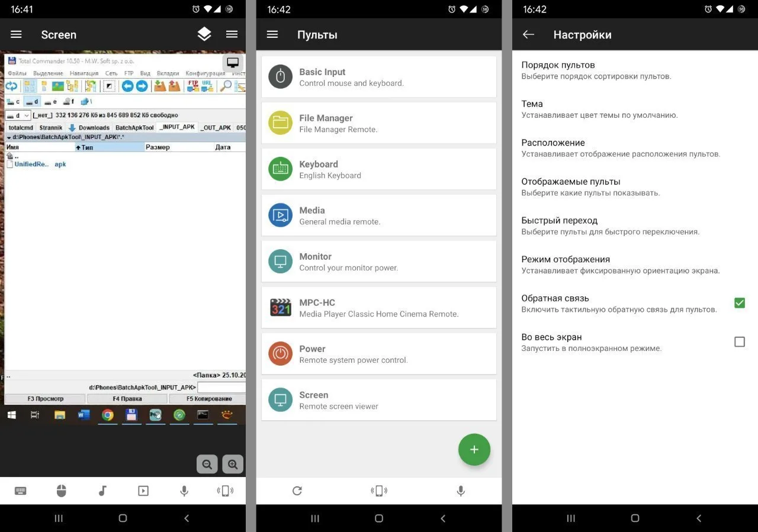
Task: Switch to the Downloads tab in Total Commander
Action: click(89, 127)
